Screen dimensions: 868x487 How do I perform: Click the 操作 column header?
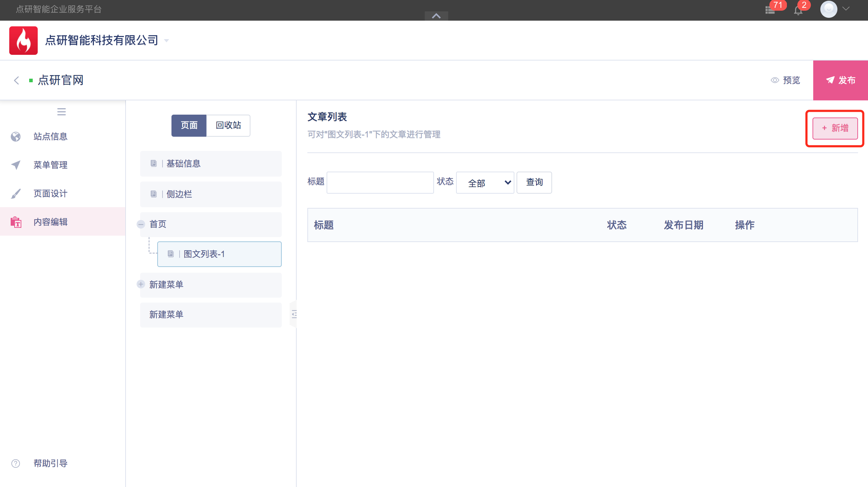click(x=745, y=225)
